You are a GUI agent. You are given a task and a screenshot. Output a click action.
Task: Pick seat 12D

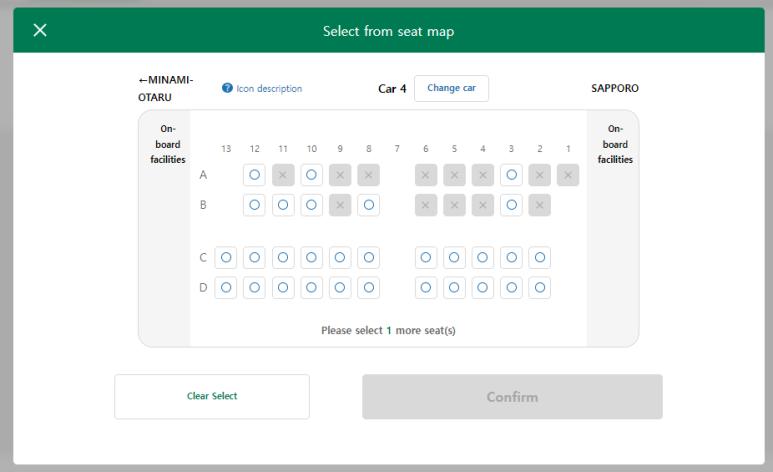254,288
